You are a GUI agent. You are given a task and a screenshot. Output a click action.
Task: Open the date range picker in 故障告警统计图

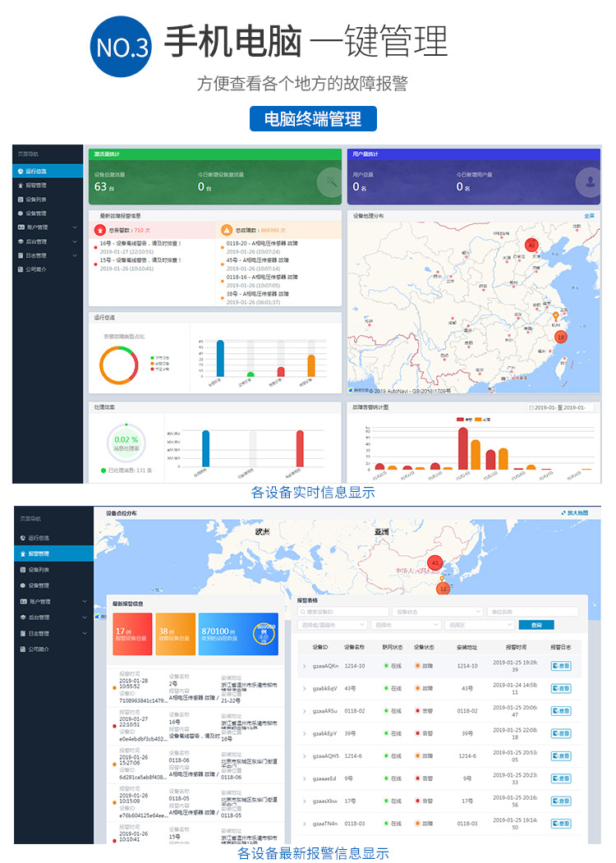[560, 408]
